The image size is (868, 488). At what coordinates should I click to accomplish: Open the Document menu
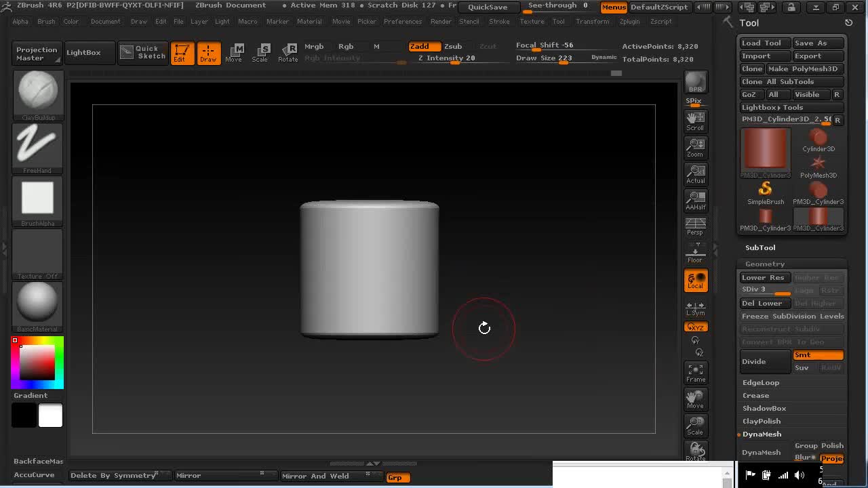tap(106, 21)
